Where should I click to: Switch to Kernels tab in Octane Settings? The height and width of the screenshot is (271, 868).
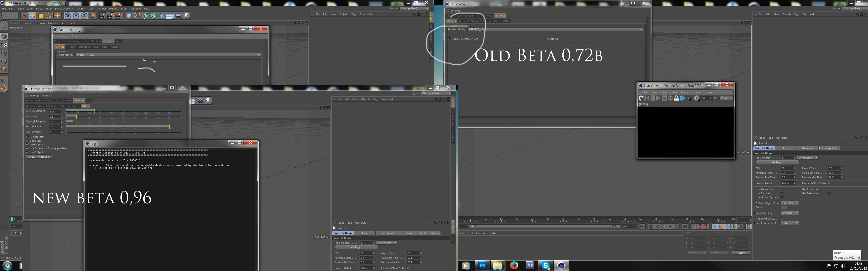[29, 101]
